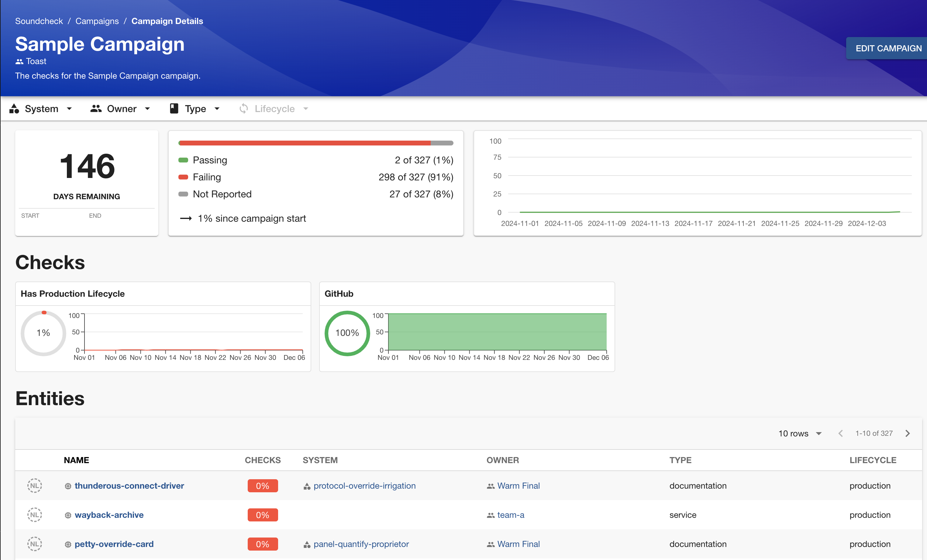
Task: Click the red Failing legend swatch
Action: 183,177
